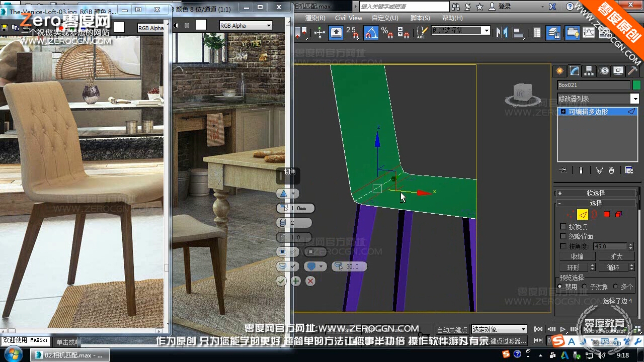Open the Motion command panel tab
The width and height of the screenshot is (644, 362).
[604, 71]
